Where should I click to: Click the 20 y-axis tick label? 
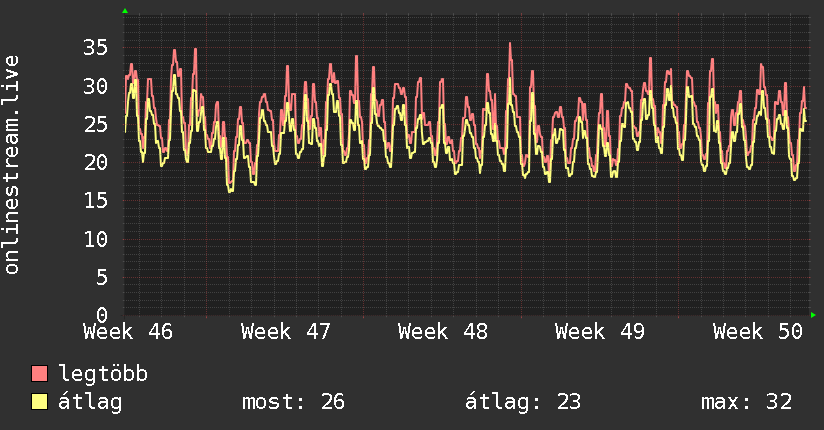tap(96, 162)
